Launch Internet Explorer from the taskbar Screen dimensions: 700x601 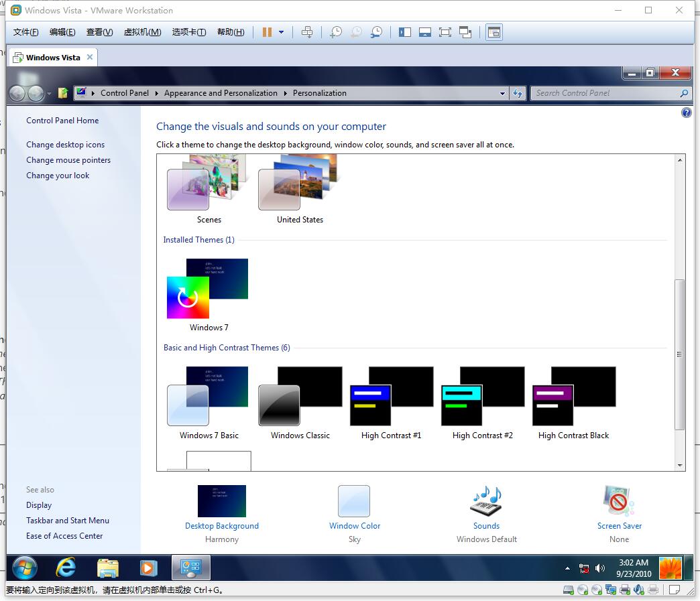pyautogui.click(x=66, y=568)
